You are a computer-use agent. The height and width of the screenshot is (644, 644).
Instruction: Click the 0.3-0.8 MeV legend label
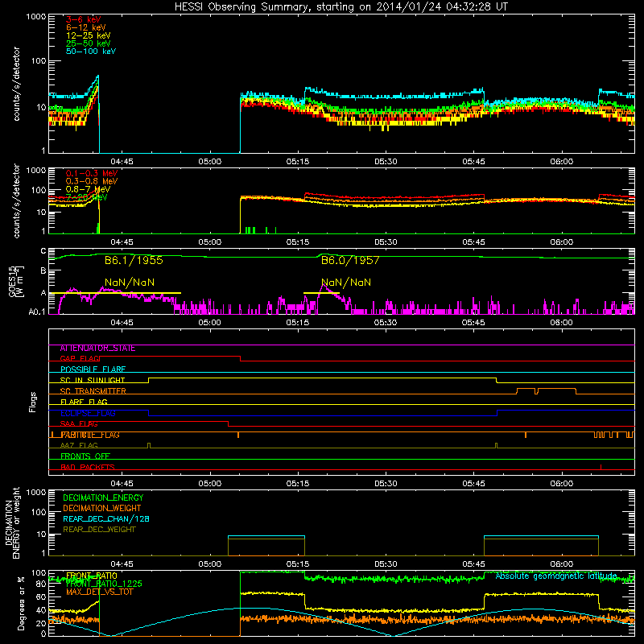(x=92, y=181)
